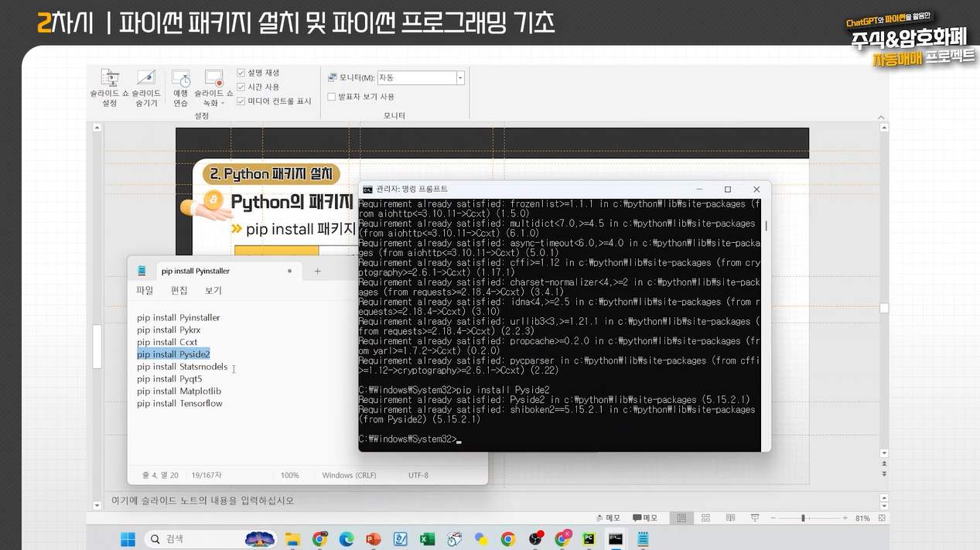Click the PowerPoint zoom slider handle
This screenshot has height=550, width=980.
point(803,518)
